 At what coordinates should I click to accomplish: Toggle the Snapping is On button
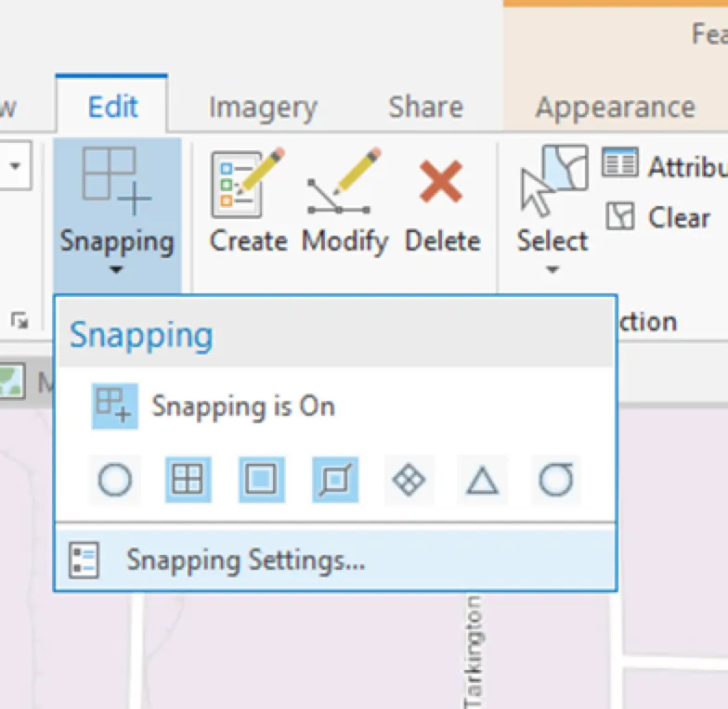115,406
